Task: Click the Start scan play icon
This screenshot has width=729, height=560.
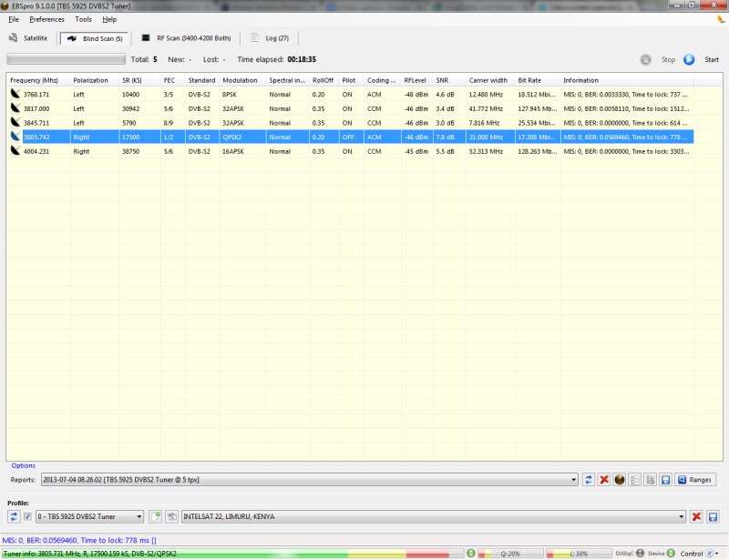Action: tap(689, 59)
